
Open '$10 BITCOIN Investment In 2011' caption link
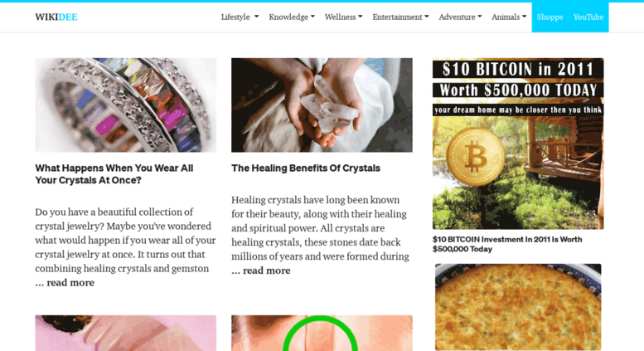pyautogui.click(x=507, y=244)
